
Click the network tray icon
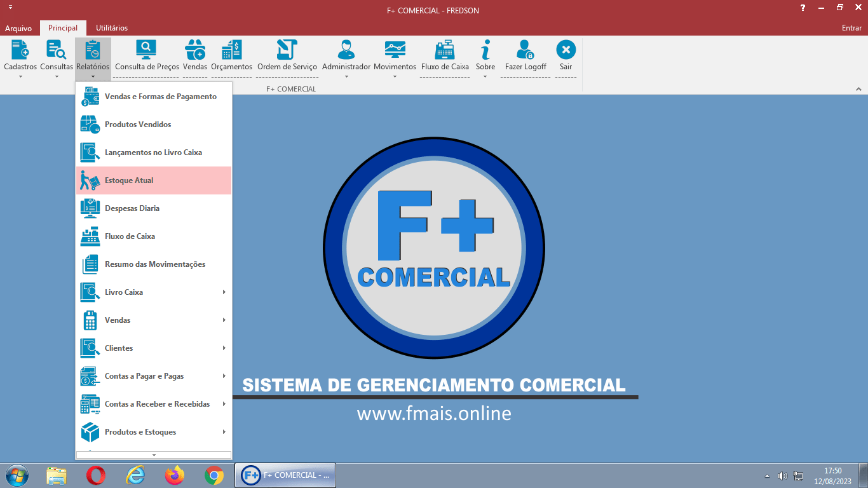pyautogui.click(x=798, y=475)
